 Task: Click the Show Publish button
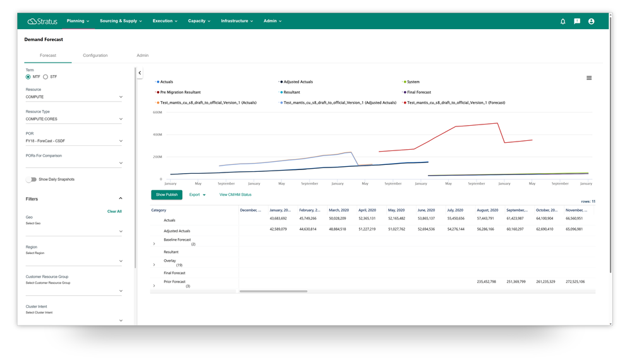coord(166,195)
